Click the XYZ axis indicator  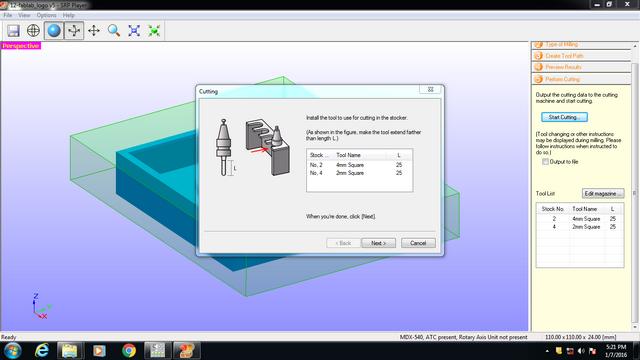click(x=41, y=306)
